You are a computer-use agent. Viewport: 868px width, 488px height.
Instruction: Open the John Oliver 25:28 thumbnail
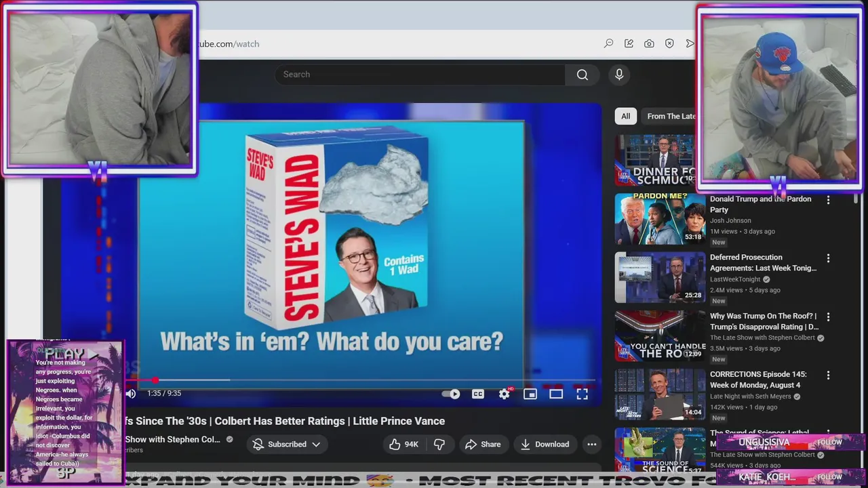[x=660, y=277]
